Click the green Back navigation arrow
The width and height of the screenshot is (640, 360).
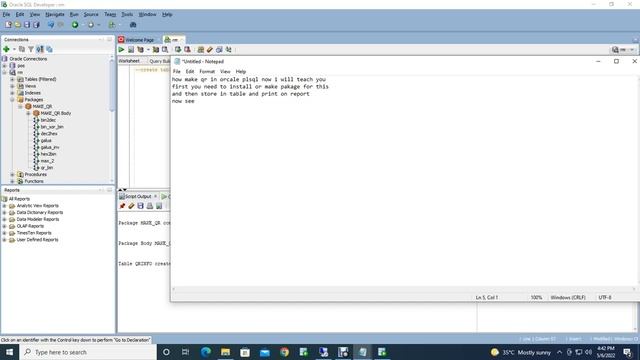click(75, 25)
